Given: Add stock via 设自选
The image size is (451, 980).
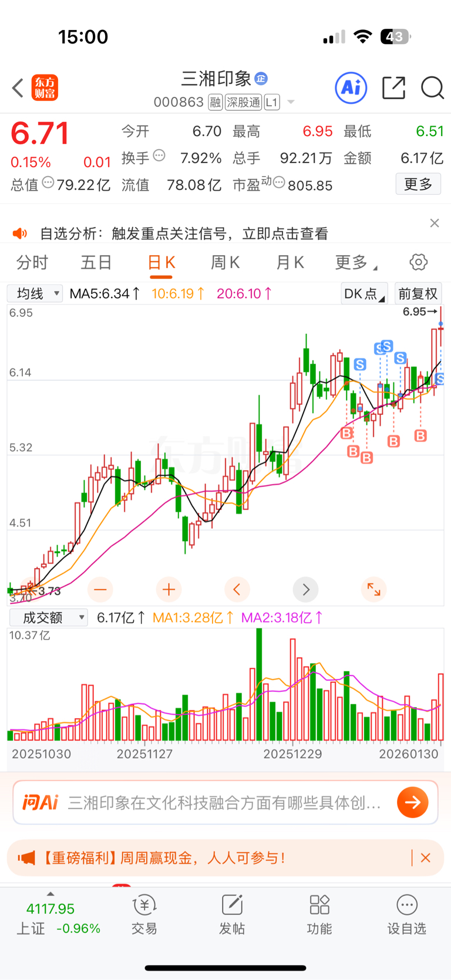Looking at the screenshot, I should 406,914.
